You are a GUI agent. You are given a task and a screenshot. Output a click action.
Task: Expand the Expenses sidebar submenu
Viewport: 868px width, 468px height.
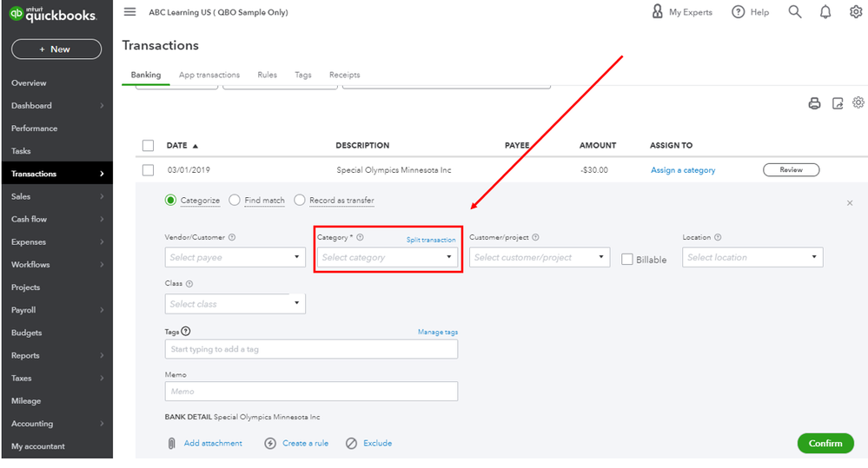click(102, 241)
